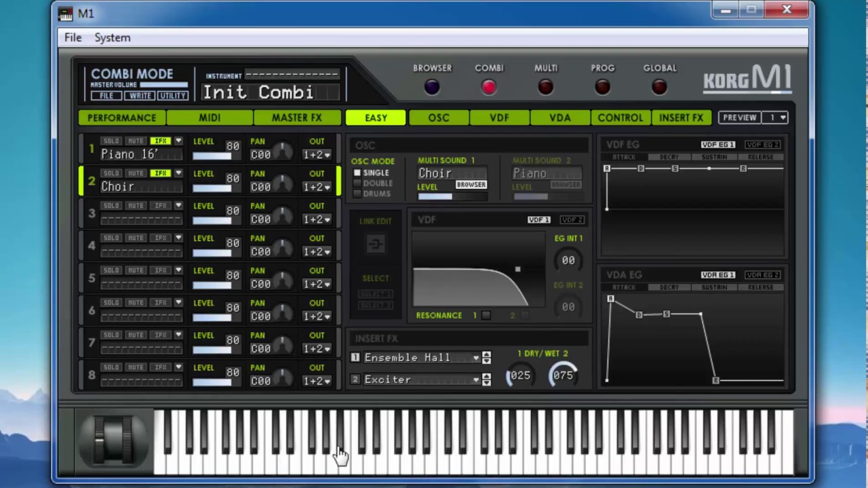Screen dimensions: 868x488
Task: Select VDF EG 2 button
Action: tap(762, 144)
